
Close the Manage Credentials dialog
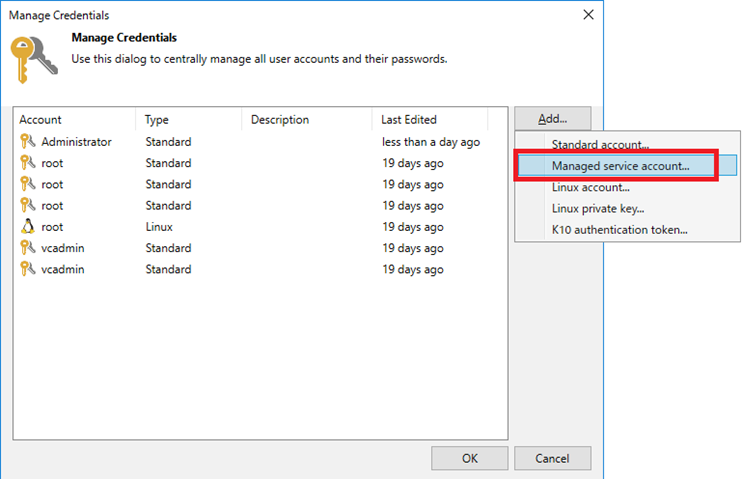[x=588, y=15]
